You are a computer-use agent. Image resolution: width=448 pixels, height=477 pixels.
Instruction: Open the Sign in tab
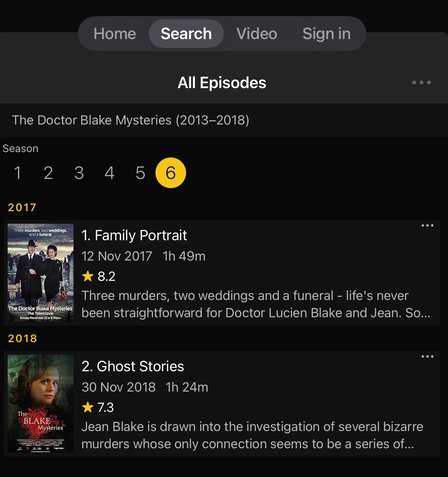[326, 34]
